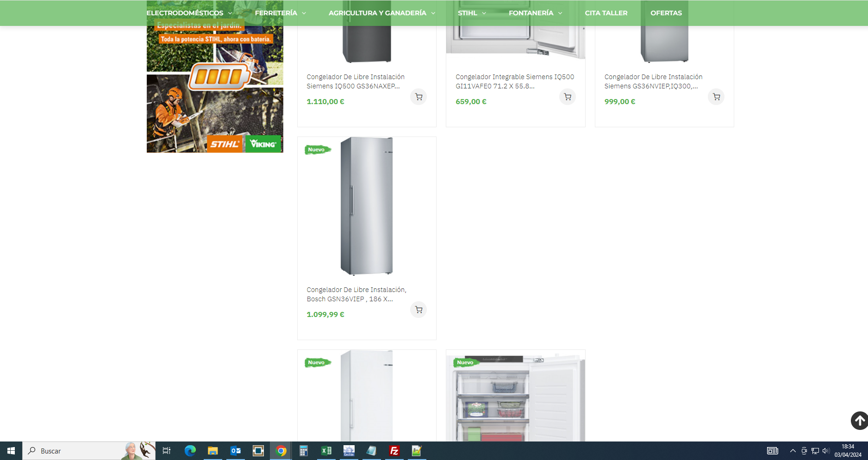Open Congelador Siemens IQ500 GS36NAXEP product link

click(x=356, y=81)
